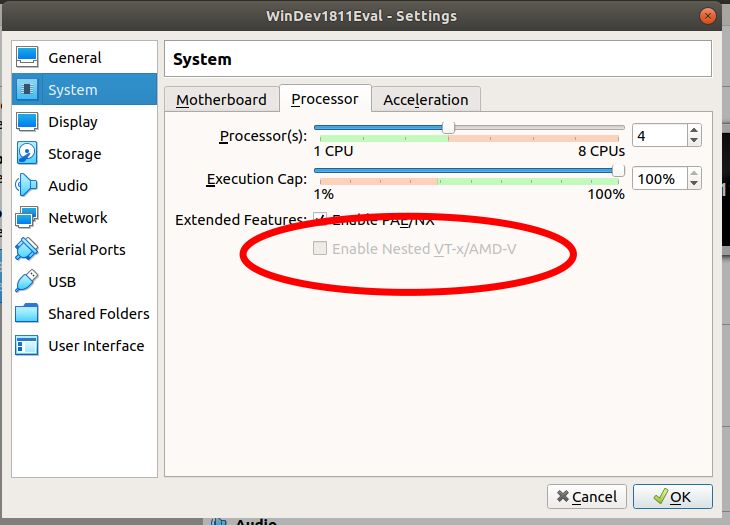730x525 pixels.
Task: Click the Display label in sidebar
Action: [73, 122]
